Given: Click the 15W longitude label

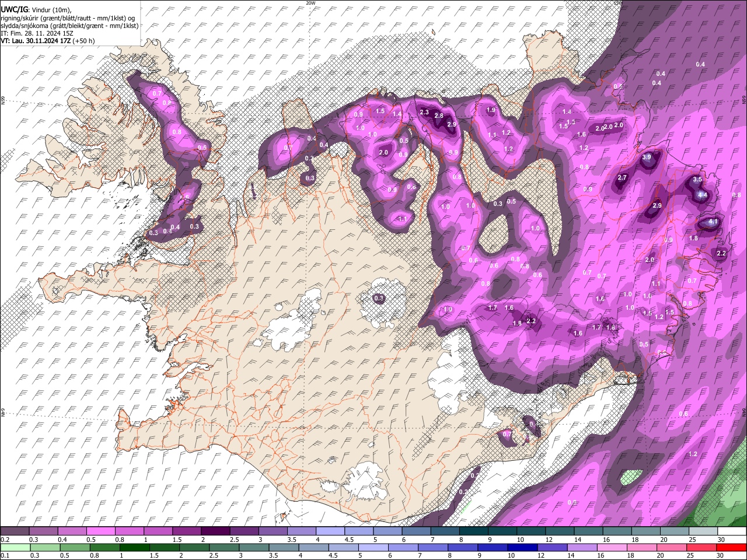Looking at the screenshot, I should pos(617,2).
